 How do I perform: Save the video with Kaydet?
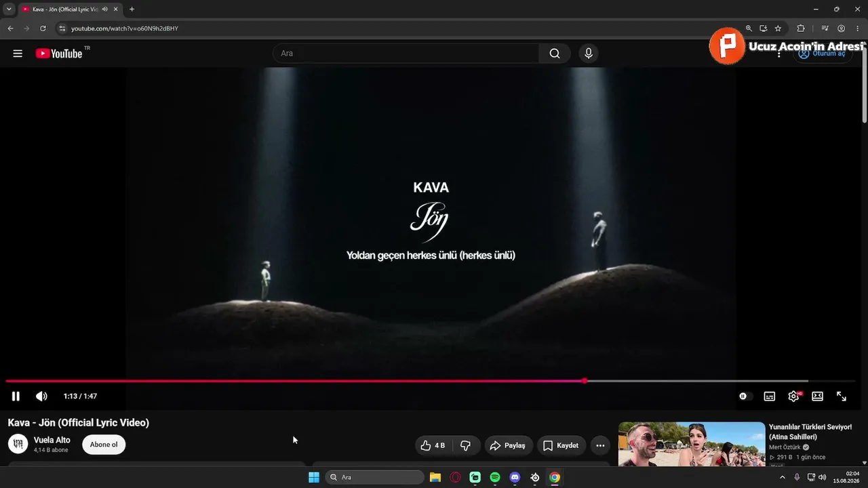[x=561, y=445]
